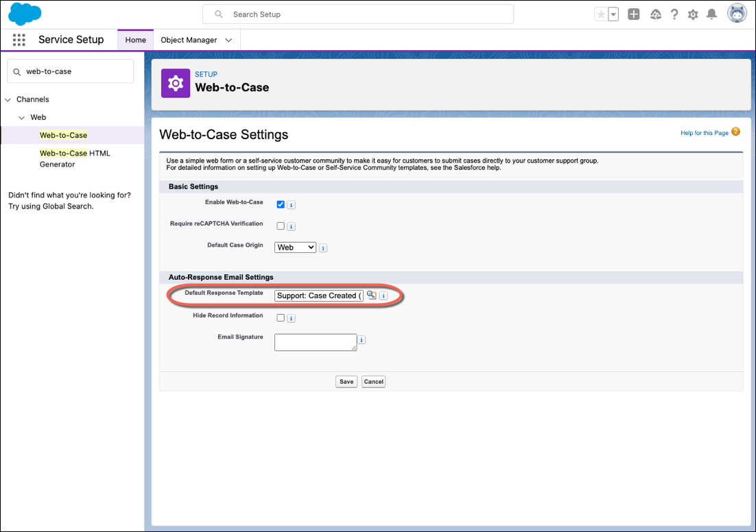Expand the Object Manager tab chevron
This screenshot has height=532, width=756.
pos(228,40)
